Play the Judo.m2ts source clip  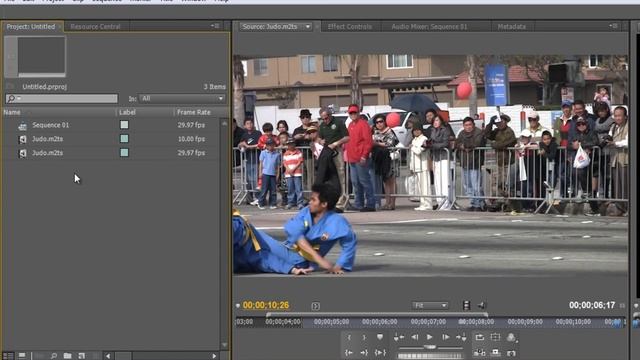coord(429,337)
